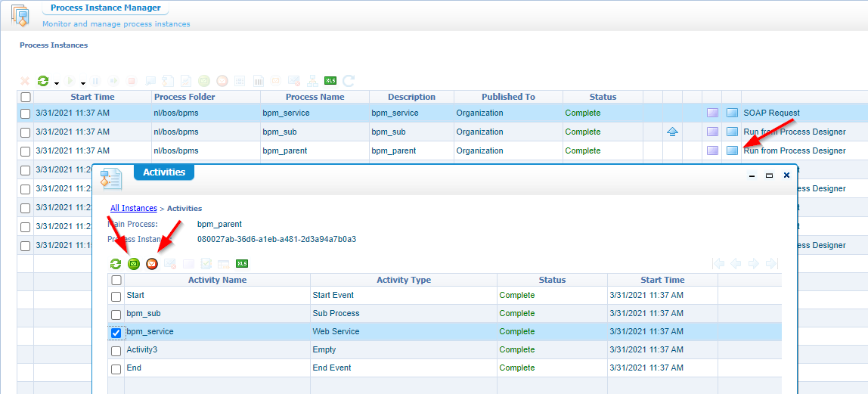Select the bpm_sub process instance checkbox
Viewport: 868px width, 394px height.
(x=26, y=132)
